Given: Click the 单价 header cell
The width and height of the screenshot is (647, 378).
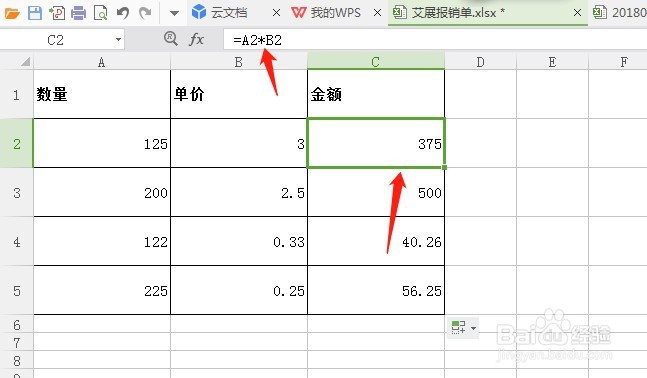Looking at the screenshot, I should coord(239,94).
